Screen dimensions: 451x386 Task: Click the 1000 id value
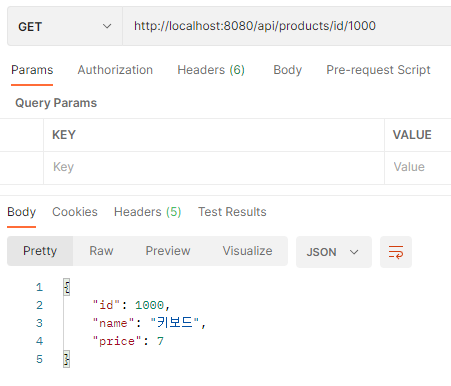tap(149, 305)
